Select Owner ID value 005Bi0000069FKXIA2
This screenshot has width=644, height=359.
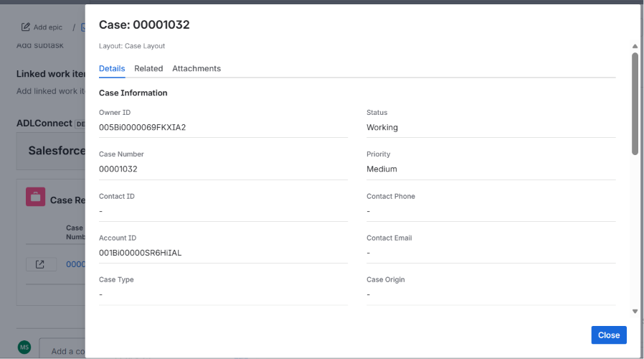(x=142, y=128)
